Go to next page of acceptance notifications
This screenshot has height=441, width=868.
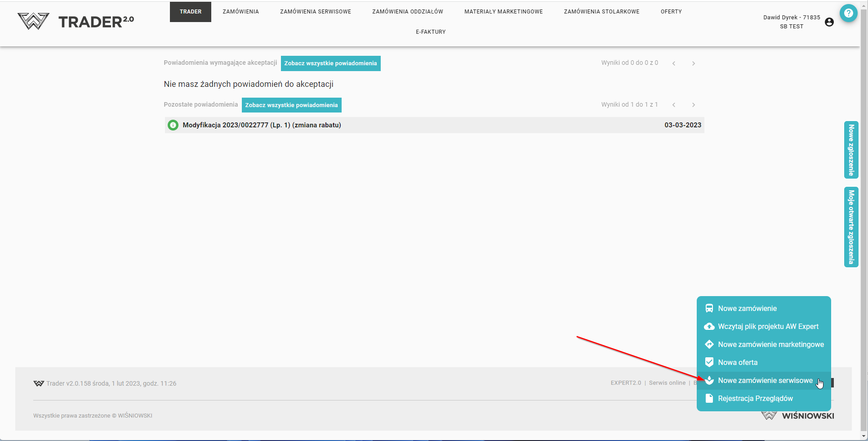coord(694,63)
